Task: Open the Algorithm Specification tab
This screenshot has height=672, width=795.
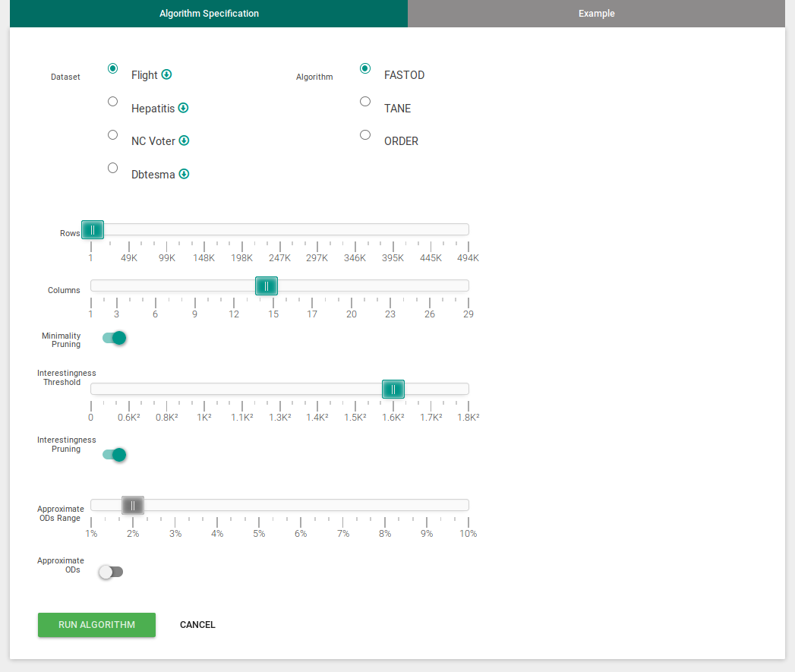Action: coord(209,14)
